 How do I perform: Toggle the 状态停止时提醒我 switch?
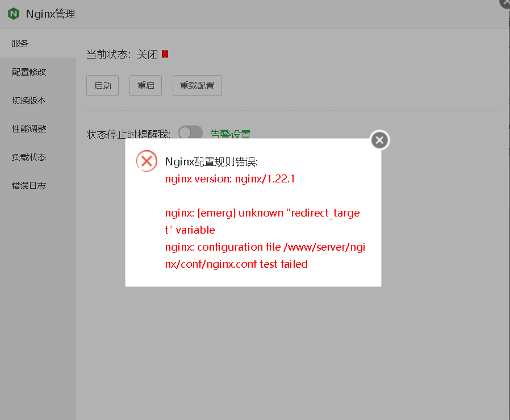tap(191, 132)
